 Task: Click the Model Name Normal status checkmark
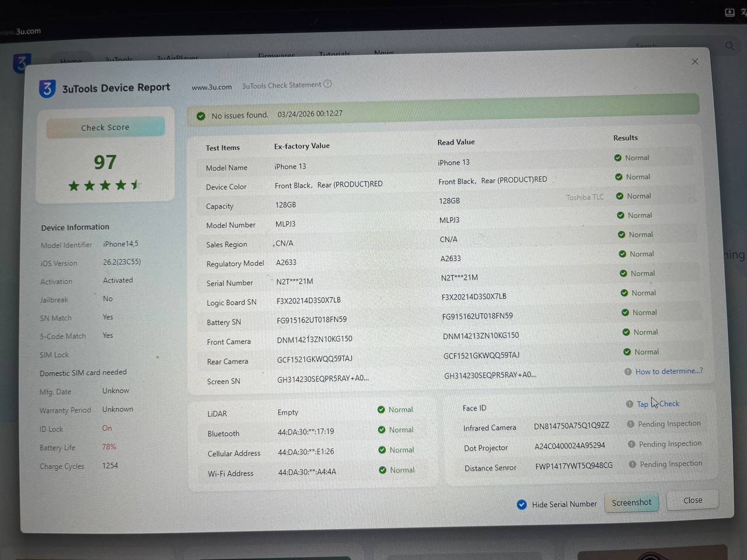pos(617,157)
